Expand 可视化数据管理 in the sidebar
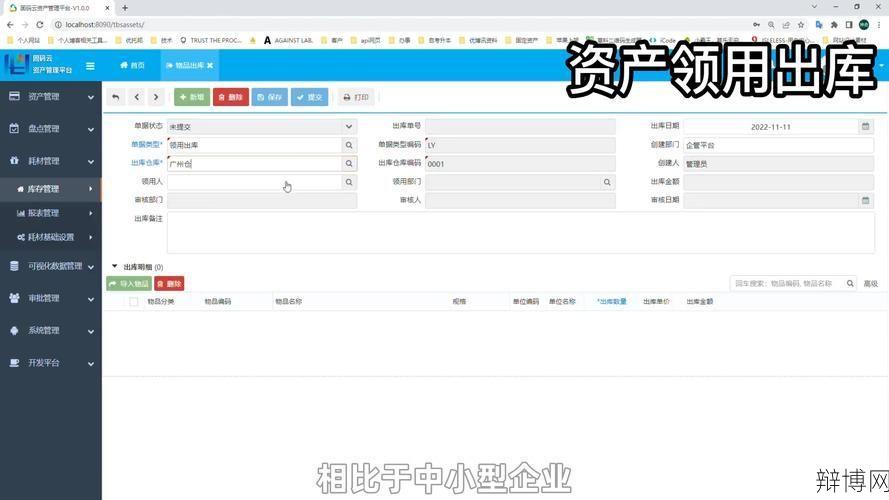Viewport: 889px width, 500px height. pyautogui.click(x=51, y=266)
